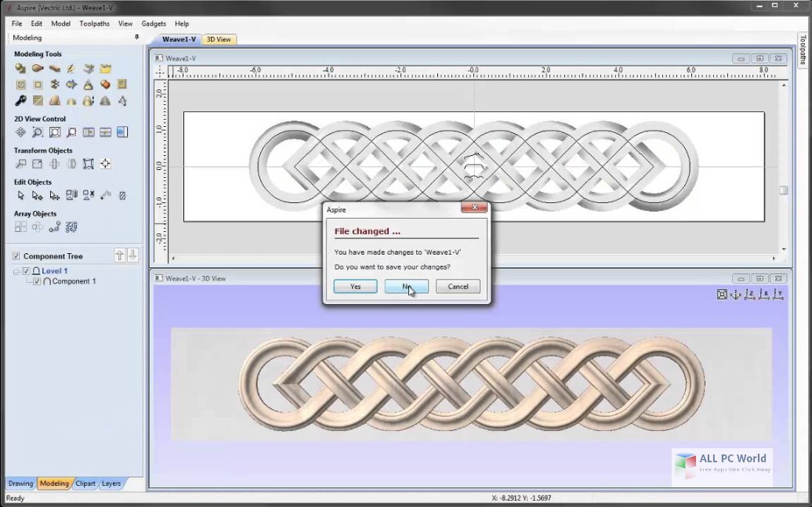
Task: Switch to the Clipart tab
Action: click(x=85, y=483)
